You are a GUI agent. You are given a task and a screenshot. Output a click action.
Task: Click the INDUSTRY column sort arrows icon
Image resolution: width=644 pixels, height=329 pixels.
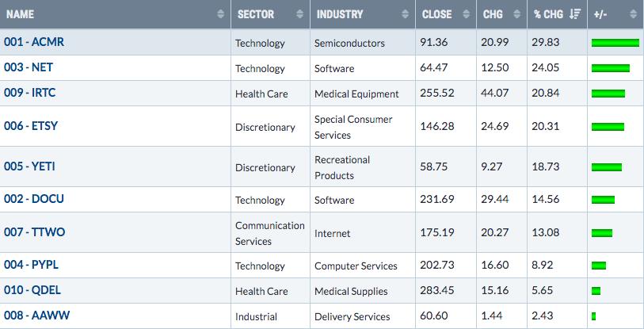pos(404,14)
